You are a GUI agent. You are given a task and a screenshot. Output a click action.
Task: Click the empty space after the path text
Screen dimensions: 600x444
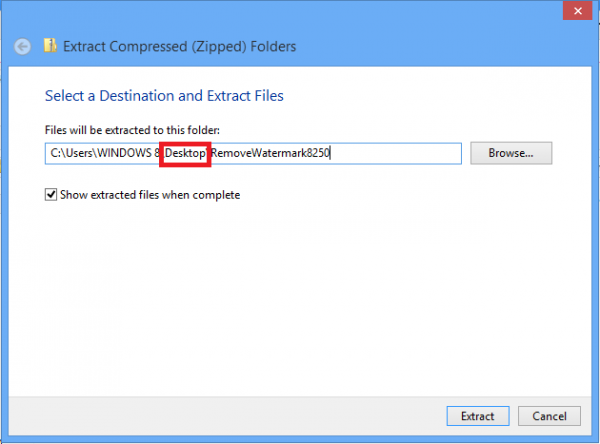coord(400,154)
